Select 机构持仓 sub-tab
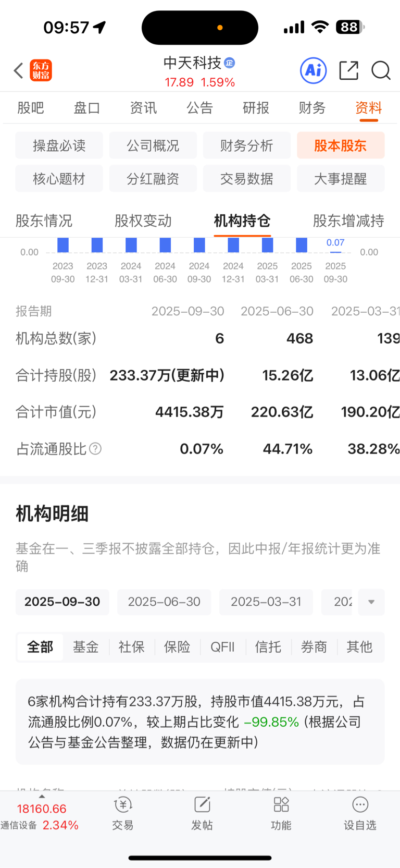This screenshot has height=868, width=400. (x=242, y=221)
